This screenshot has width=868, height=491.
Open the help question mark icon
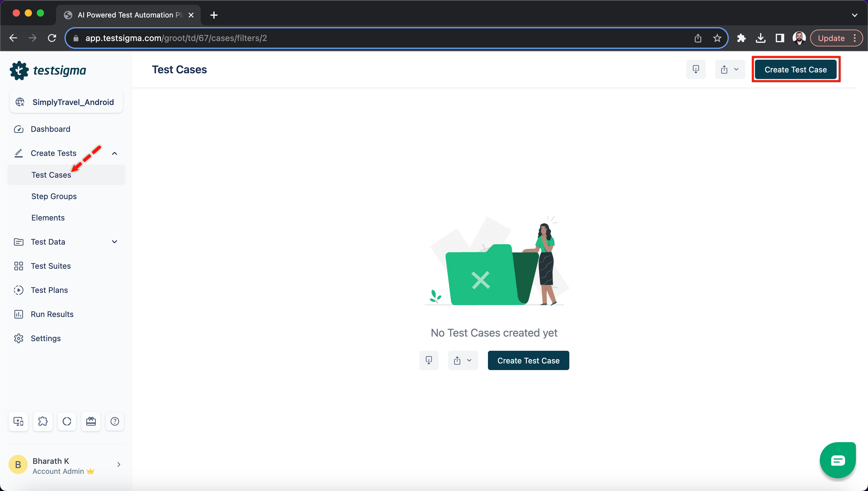[x=115, y=421]
